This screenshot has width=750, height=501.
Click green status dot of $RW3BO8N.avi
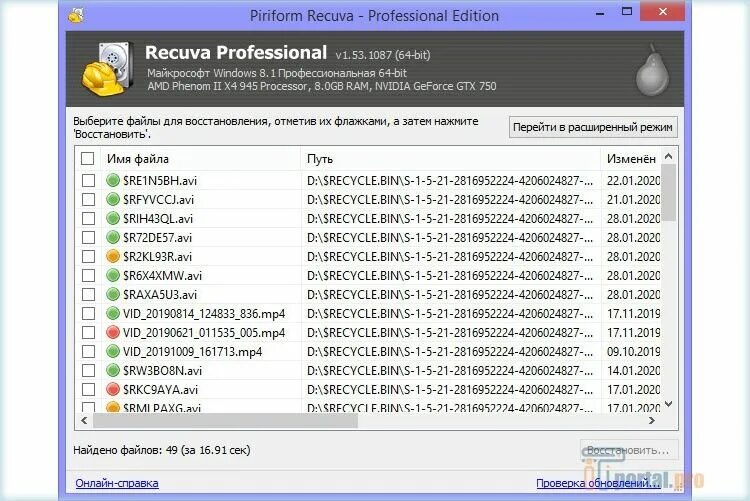click(113, 370)
